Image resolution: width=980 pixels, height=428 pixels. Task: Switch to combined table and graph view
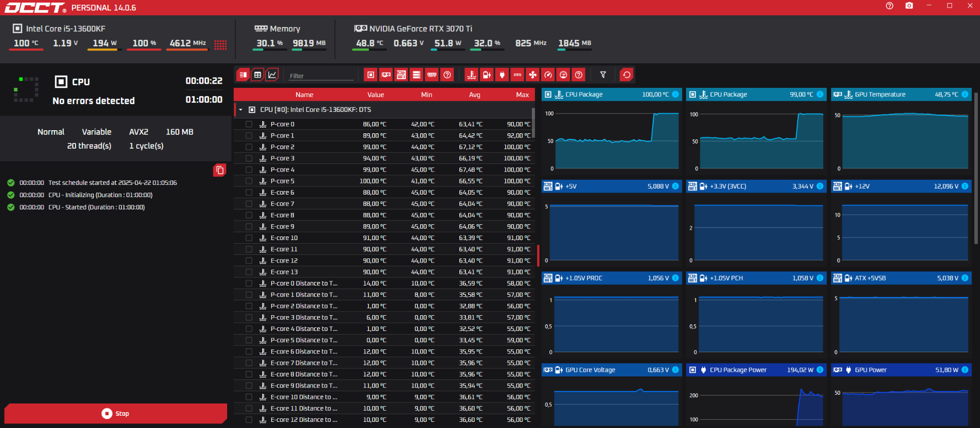243,75
